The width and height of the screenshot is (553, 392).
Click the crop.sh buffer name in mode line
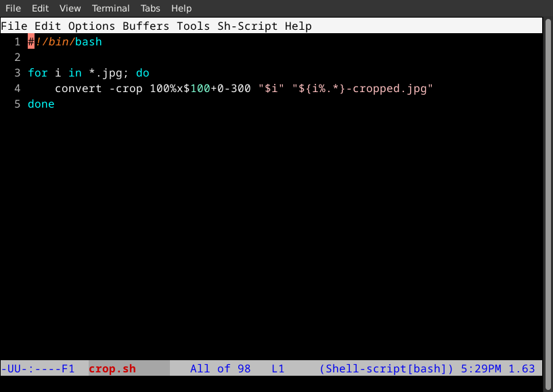click(x=112, y=368)
